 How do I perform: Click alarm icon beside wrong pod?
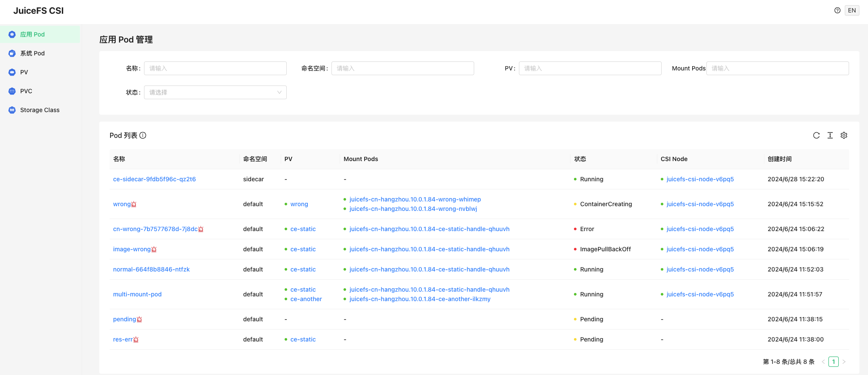(134, 204)
